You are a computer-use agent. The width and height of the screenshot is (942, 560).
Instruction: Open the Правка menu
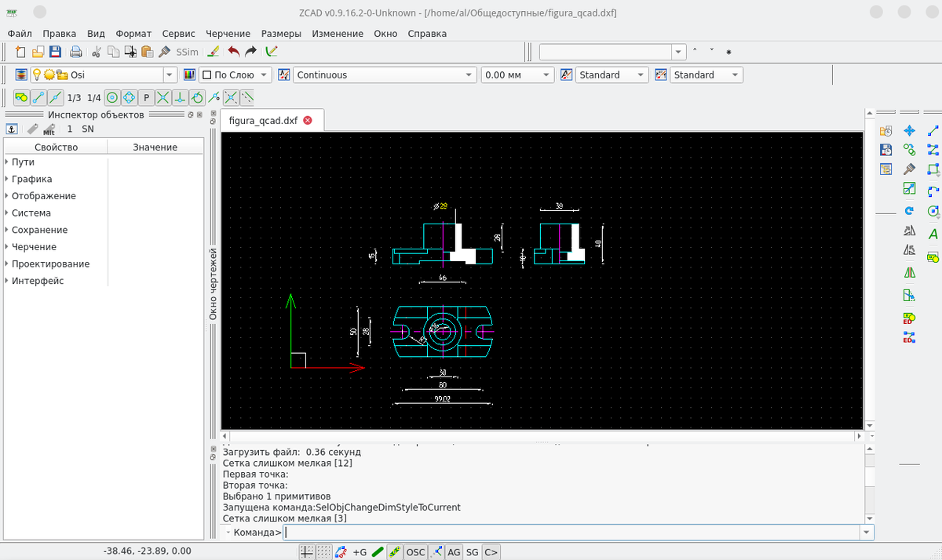(x=60, y=34)
